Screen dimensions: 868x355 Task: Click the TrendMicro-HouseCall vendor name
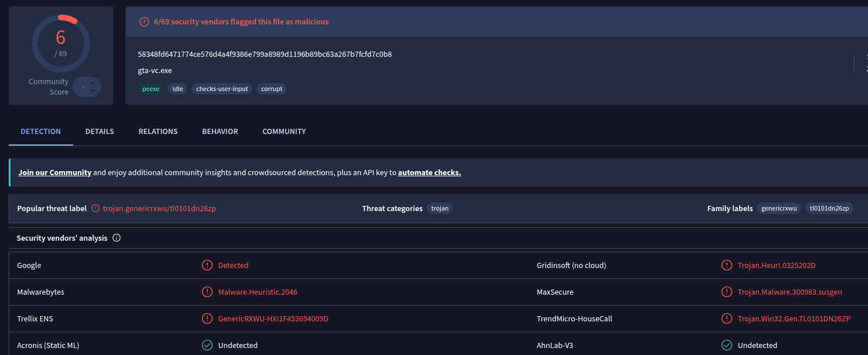coord(575,318)
